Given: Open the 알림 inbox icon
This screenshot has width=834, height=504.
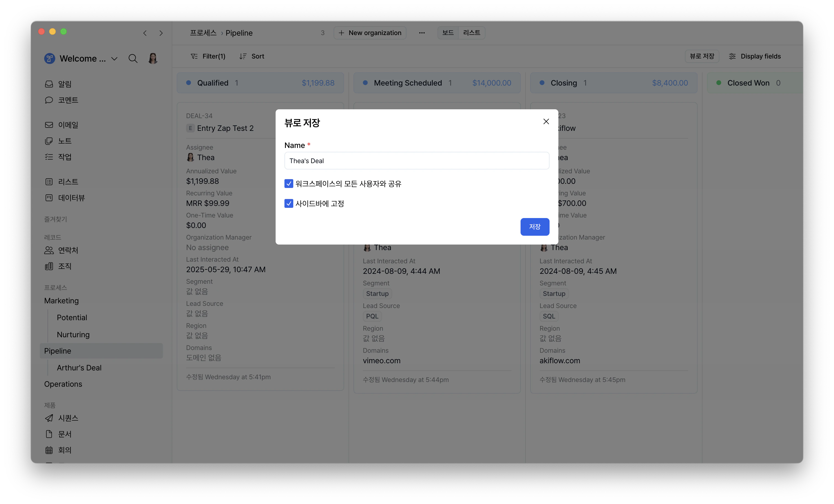Looking at the screenshot, I should point(49,84).
